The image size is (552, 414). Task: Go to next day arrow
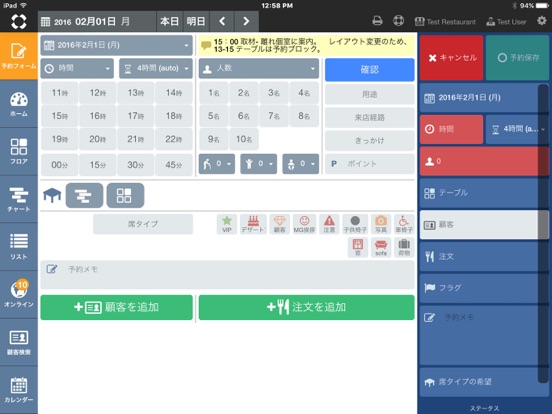tap(246, 21)
